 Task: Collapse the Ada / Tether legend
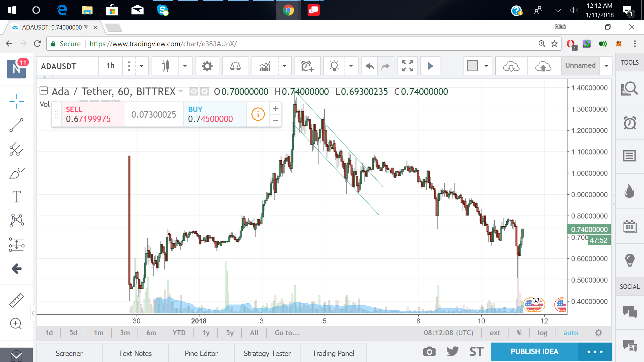(44, 91)
